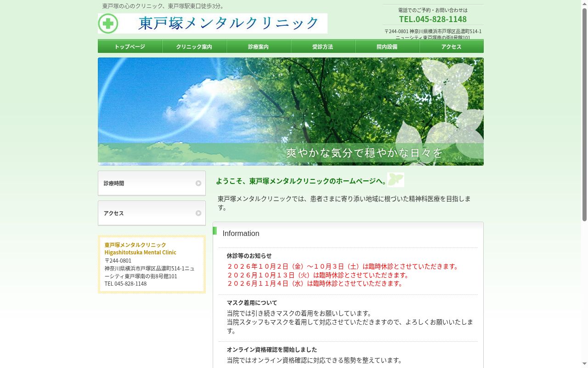Click the sidebar TEL 045-828-1148 text
588x368 pixels.
pyautogui.click(x=125, y=284)
